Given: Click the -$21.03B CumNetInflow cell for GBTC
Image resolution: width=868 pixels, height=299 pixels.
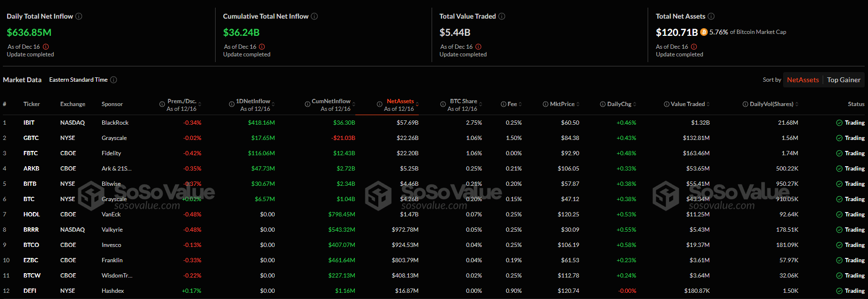Looking at the screenshot, I should tap(343, 138).
